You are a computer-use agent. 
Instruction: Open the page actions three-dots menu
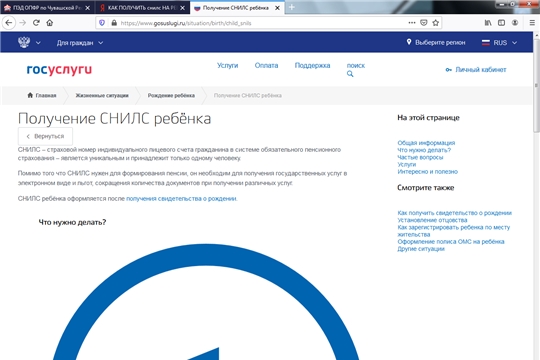point(412,23)
